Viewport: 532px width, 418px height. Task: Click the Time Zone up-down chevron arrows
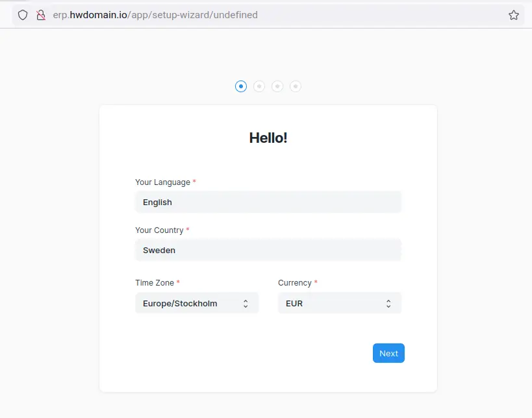pos(246,303)
